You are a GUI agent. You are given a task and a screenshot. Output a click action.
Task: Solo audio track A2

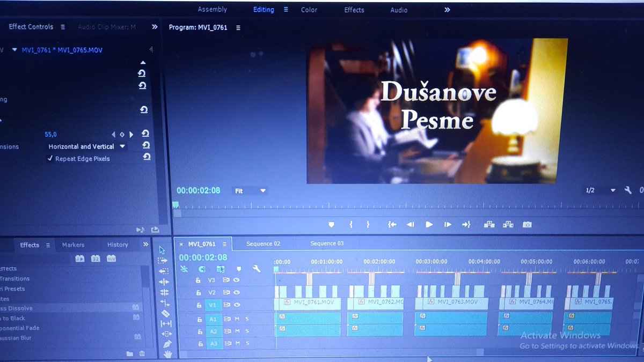(247, 331)
